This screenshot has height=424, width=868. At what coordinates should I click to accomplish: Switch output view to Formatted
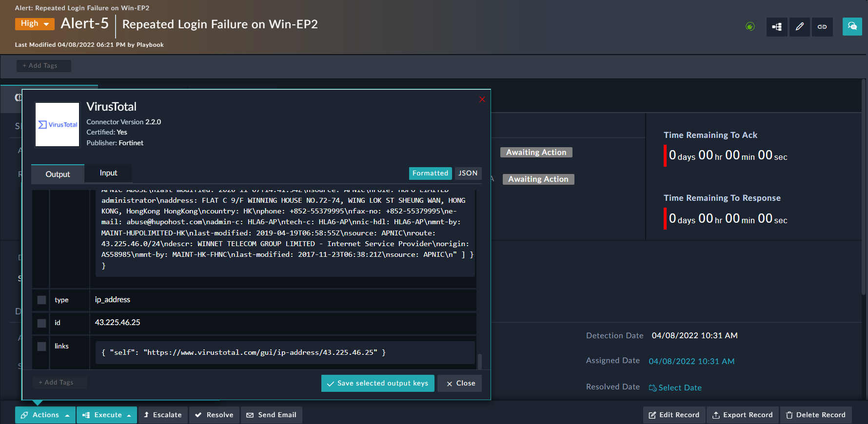click(430, 173)
